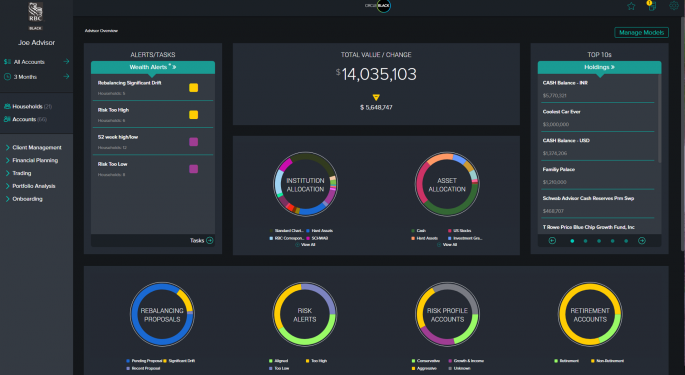The width and height of the screenshot is (685, 375).
Task: Open the Holdings dropdown header
Action: (x=599, y=67)
